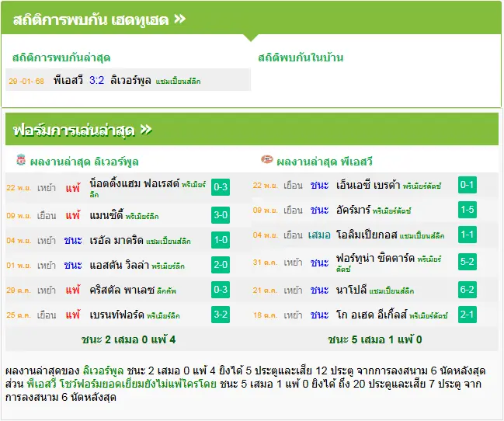Click the 3-0 score for แมนซิตี้

coord(221,215)
